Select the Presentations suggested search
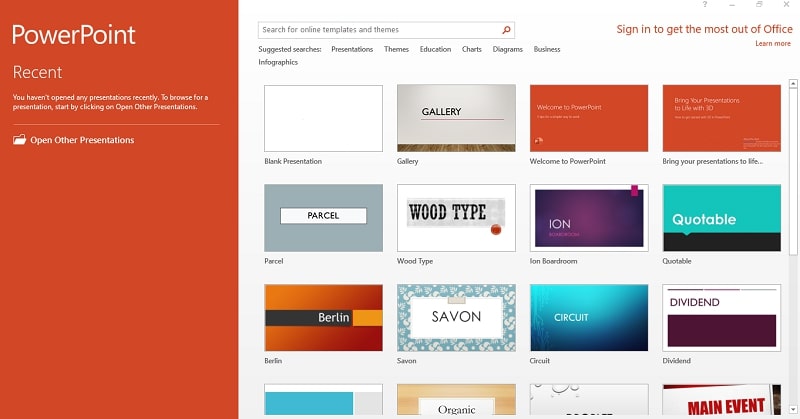Screen dimensions: 800x419 tap(351, 49)
